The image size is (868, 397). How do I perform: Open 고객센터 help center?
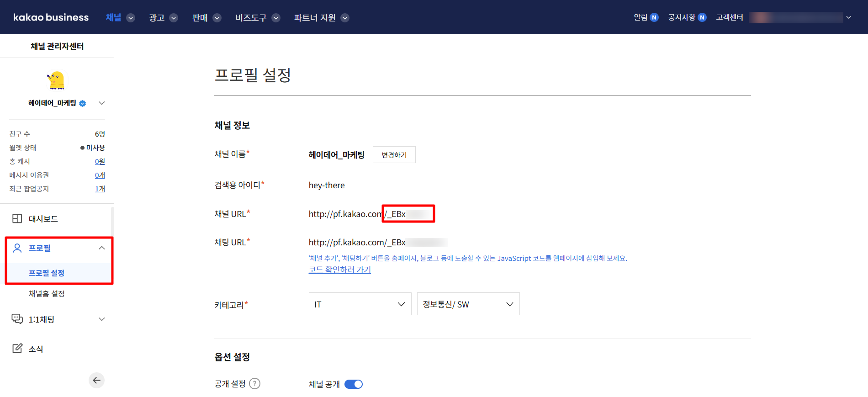pos(730,17)
